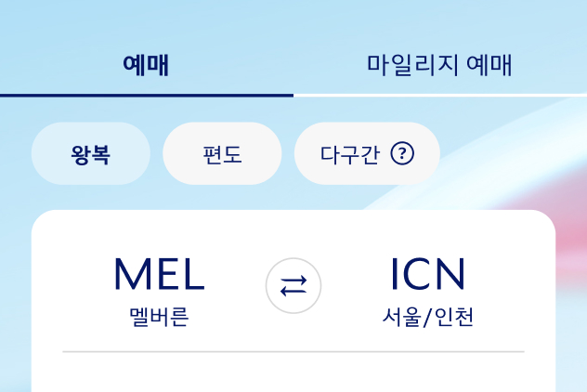Click the 다구간 text label
The image size is (587, 392).
point(350,154)
